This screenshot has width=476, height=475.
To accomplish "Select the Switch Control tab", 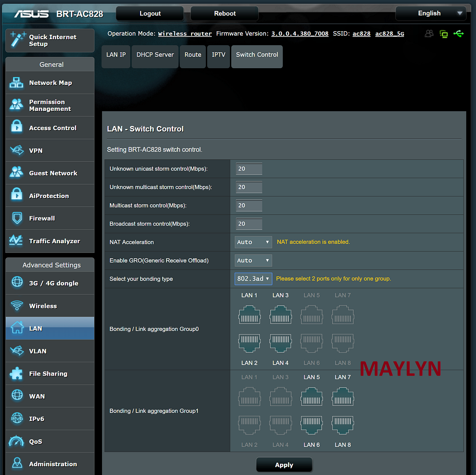I will click(x=257, y=56).
